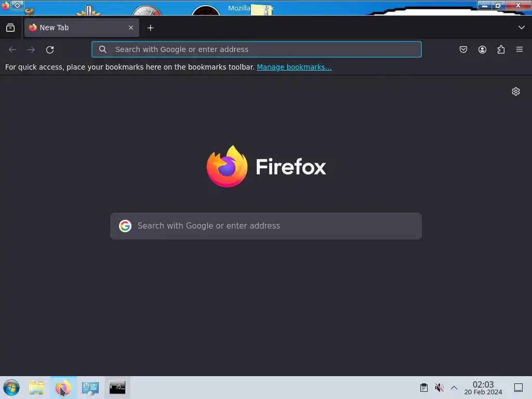Toggle the muted volume tray icon
This screenshot has height=399, width=532.
tap(439, 388)
